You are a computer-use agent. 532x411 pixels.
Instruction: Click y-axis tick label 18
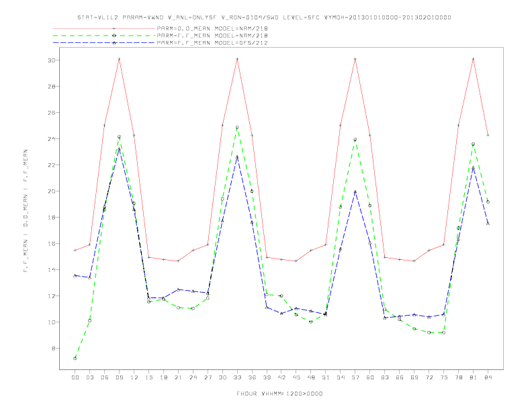[52, 217]
